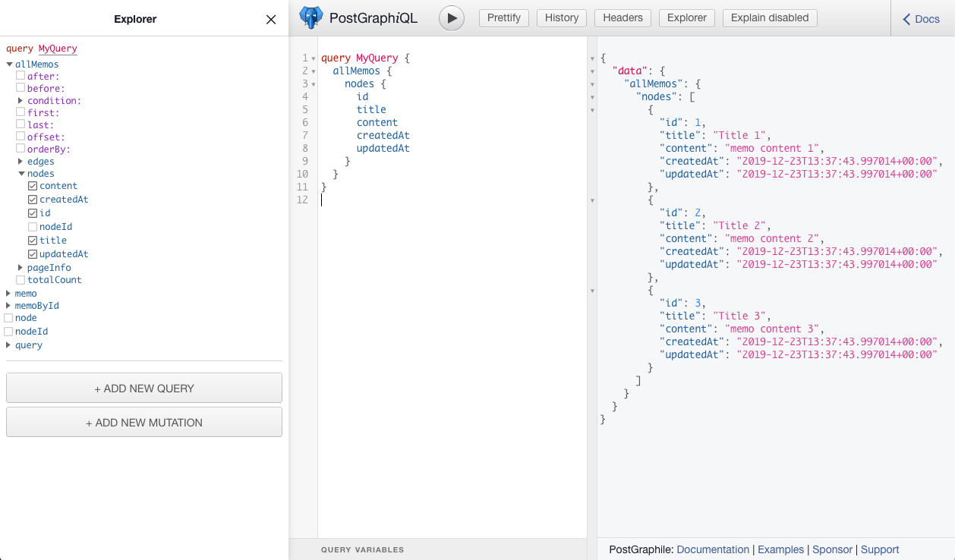Screen dimensions: 955x560
Task: Toggle the Explorer toolbar button
Action: point(686,17)
